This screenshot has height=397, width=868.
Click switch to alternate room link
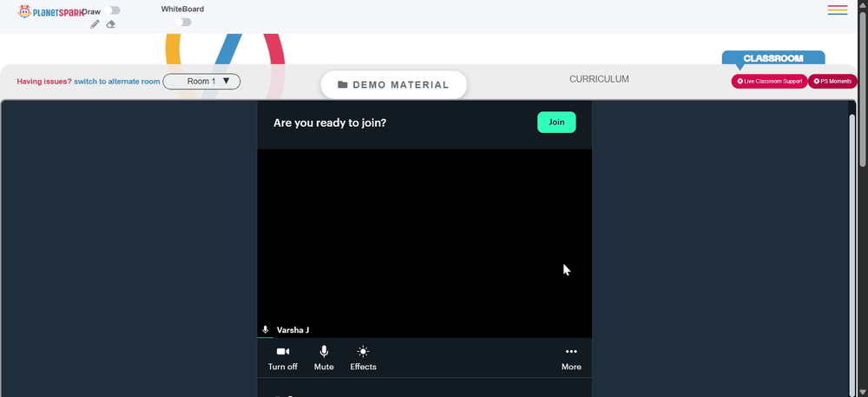tap(117, 82)
